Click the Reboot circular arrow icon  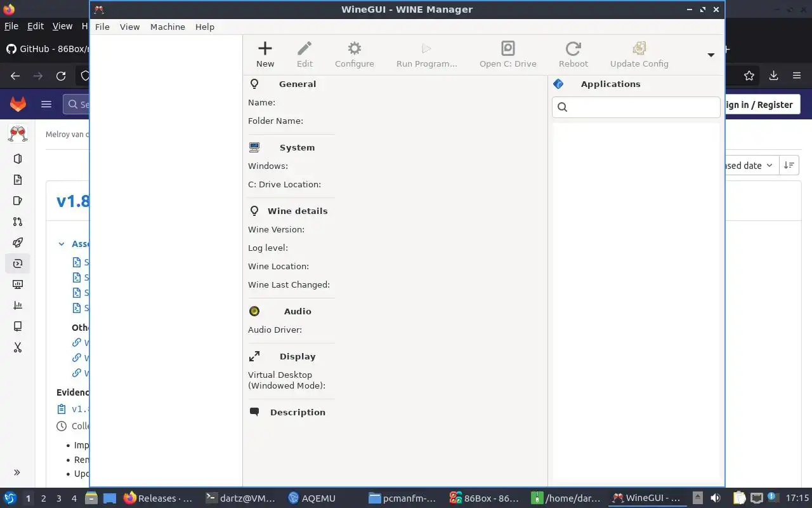[573, 48]
